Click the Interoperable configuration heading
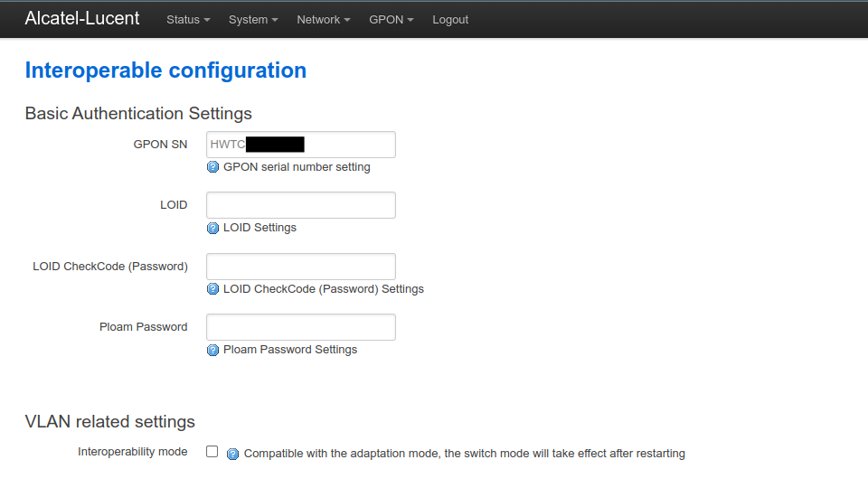868x488 pixels. [165, 70]
